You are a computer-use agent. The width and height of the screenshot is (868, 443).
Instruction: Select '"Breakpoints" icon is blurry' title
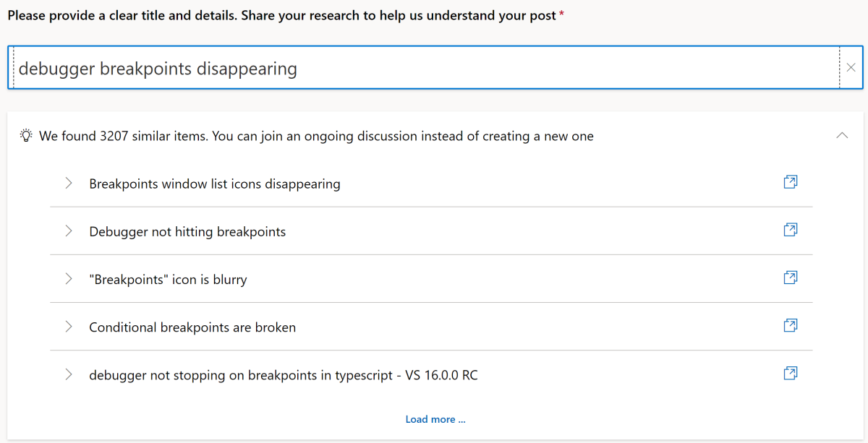(168, 280)
